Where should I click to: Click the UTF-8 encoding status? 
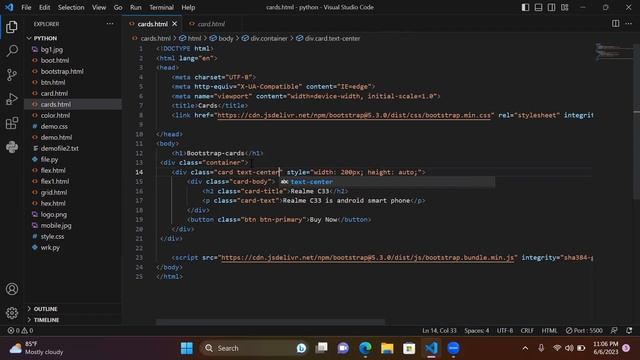pos(505,331)
